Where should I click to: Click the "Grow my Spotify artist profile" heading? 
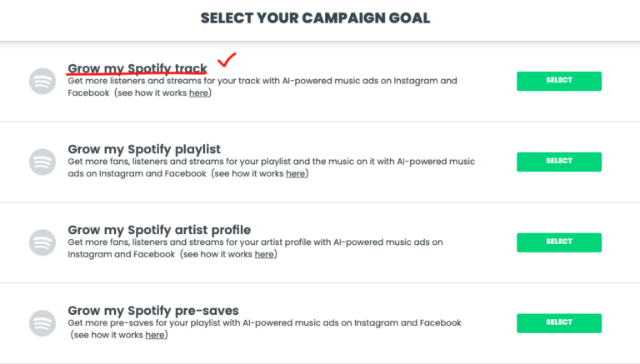click(x=159, y=230)
